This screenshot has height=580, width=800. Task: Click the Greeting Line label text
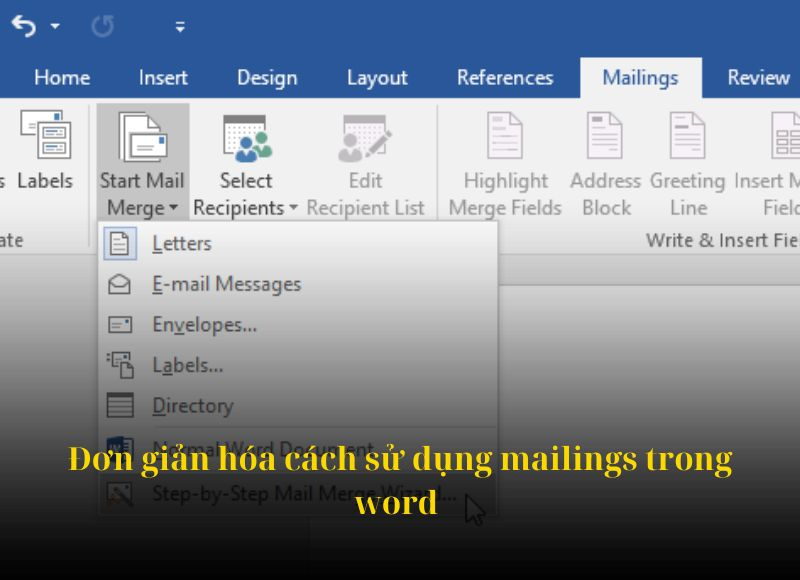(x=688, y=194)
